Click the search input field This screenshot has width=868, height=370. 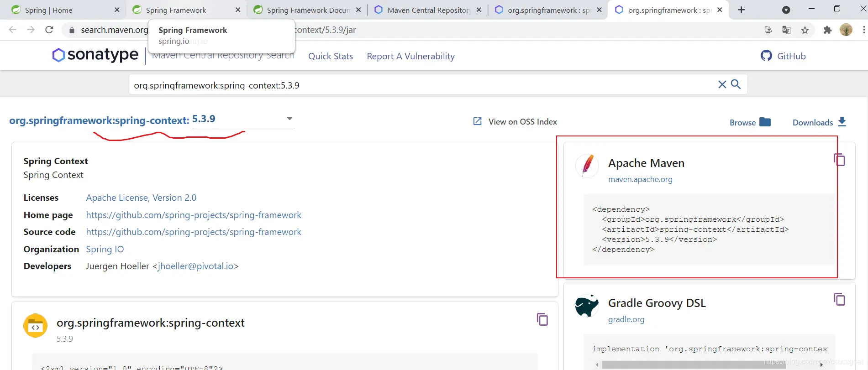(x=420, y=85)
